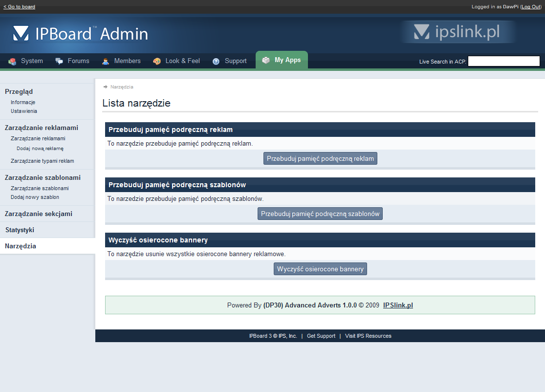Click the My Apps box icon
This screenshot has height=392, width=545.
[266, 61]
